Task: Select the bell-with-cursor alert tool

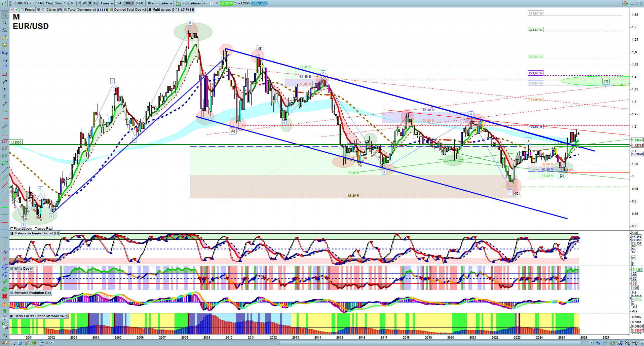Action: [x=5, y=37]
